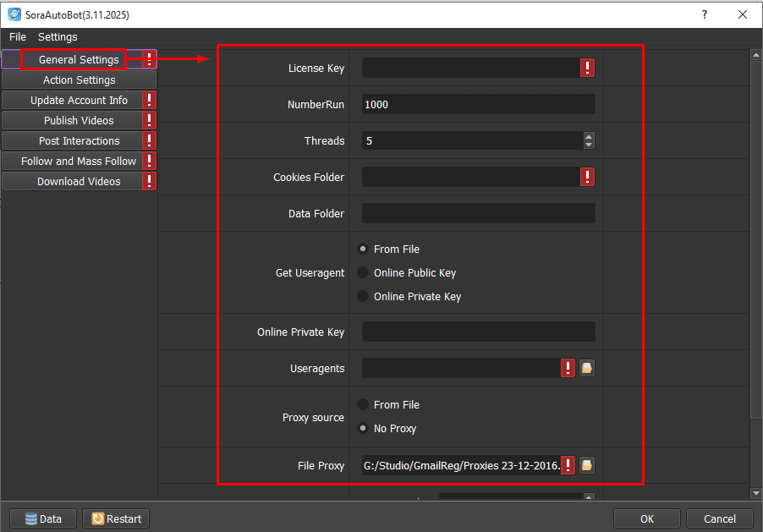This screenshot has width=763, height=532.
Task: Open the Settings menu
Action: pyautogui.click(x=58, y=37)
